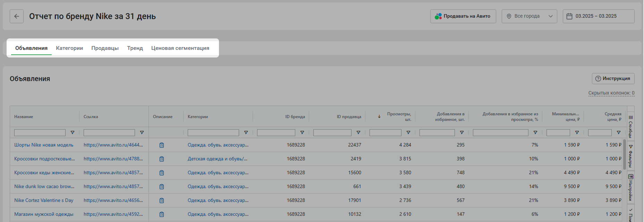Sort by the Средняя цена column header
The height and width of the screenshot is (222, 644).
tap(613, 117)
